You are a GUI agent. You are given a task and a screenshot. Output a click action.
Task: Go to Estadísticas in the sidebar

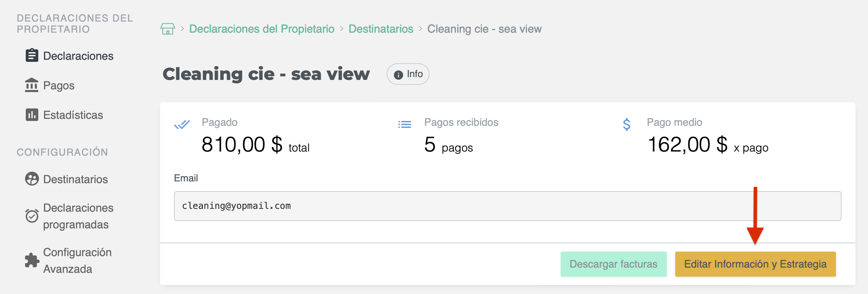click(73, 115)
